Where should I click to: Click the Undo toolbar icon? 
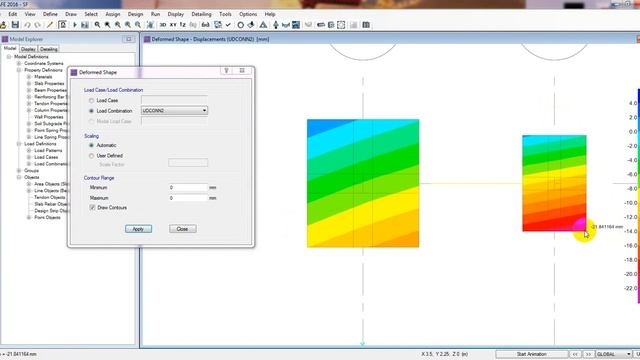click(27, 25)
